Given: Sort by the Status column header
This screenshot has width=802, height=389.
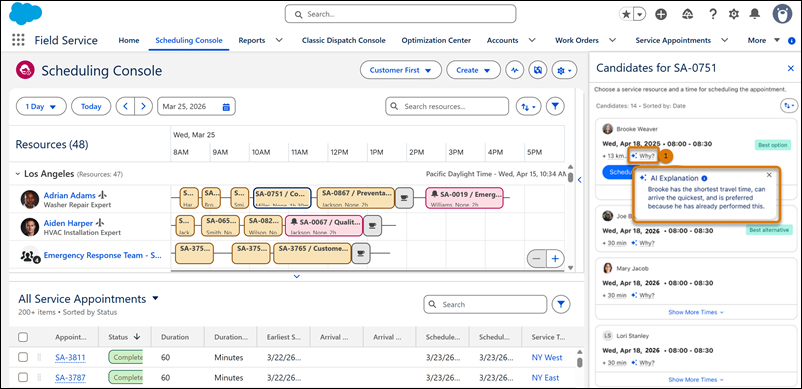Looking at the screenshot, I should (x=124, y=337).
